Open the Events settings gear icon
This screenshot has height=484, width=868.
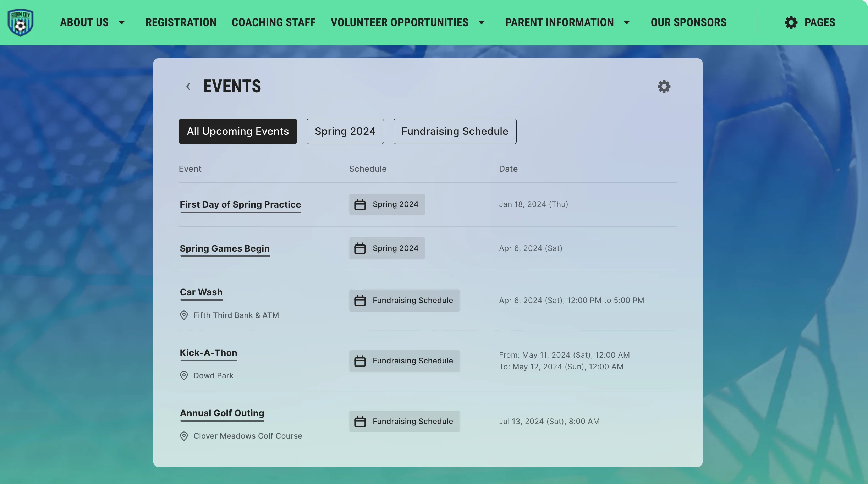(664, 86)
